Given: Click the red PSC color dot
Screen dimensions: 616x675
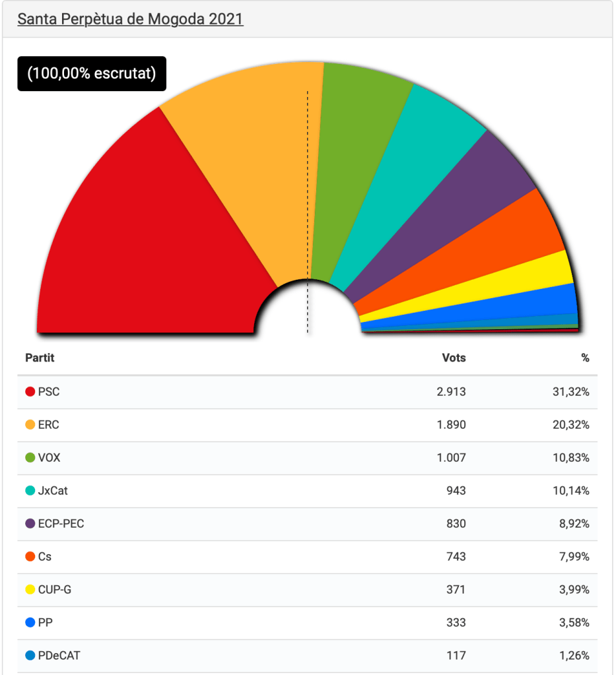Looking at the screenshot, I should click(30, 392).
